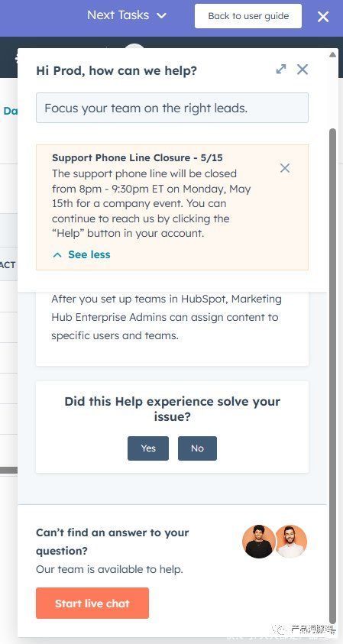343x644 pixels.
Task: Expand the help panel to full size
Action: 281,69
